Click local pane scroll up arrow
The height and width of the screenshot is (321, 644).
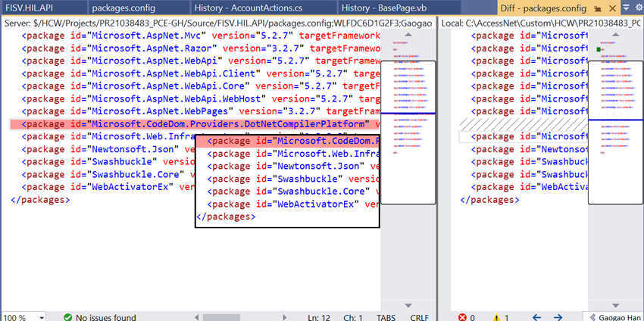[x=615, y=36]
